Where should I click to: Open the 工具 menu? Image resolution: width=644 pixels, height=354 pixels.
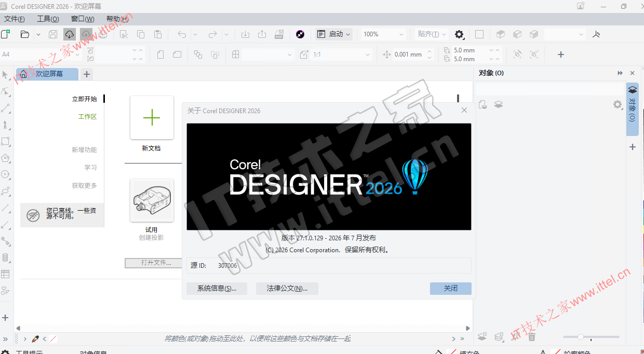pyautogui.click(x=48, y=19)
